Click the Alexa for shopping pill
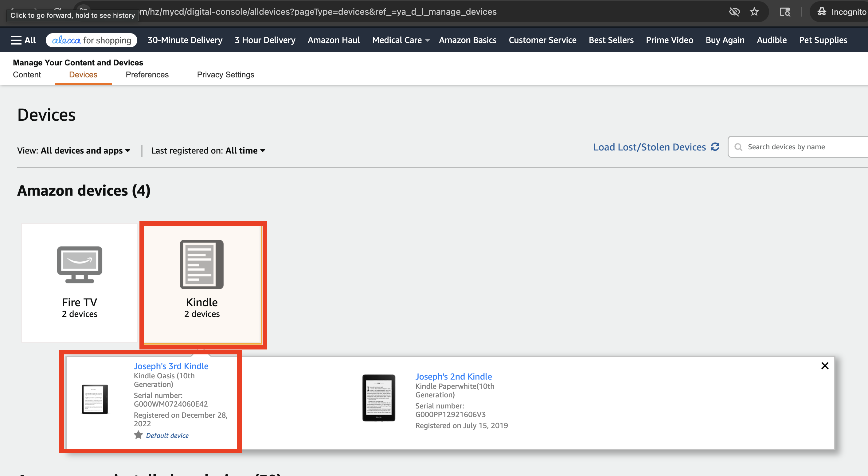This screenshot has width=868, height=476. pos(91,40)
